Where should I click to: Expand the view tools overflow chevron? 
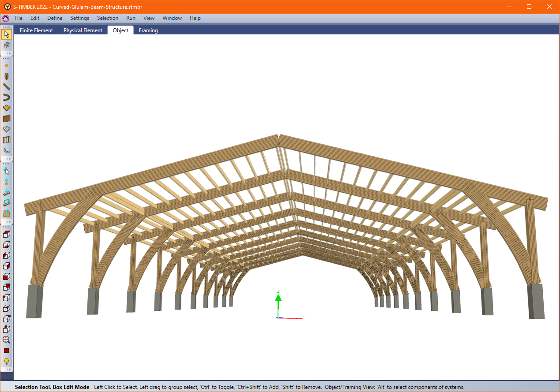pos(8,370)
